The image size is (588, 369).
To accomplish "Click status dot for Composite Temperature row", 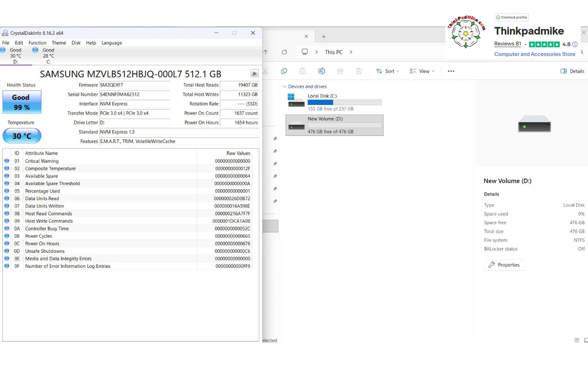I will (x=7, y=168).
